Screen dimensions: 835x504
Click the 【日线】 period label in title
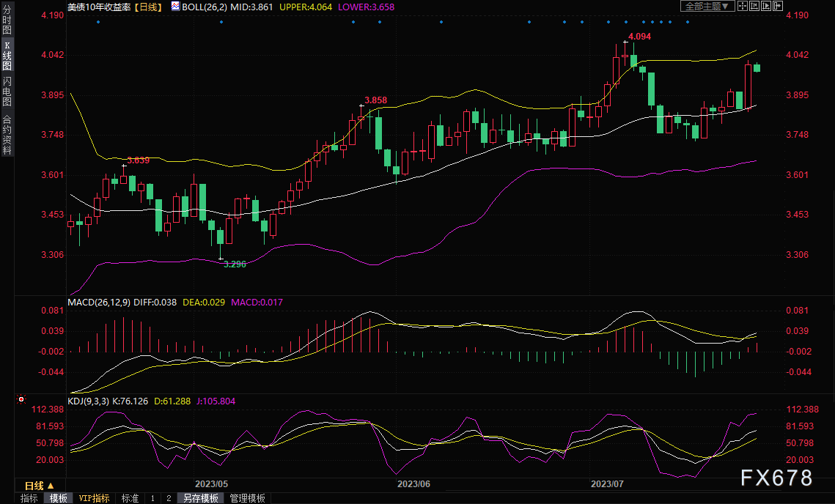147,6
